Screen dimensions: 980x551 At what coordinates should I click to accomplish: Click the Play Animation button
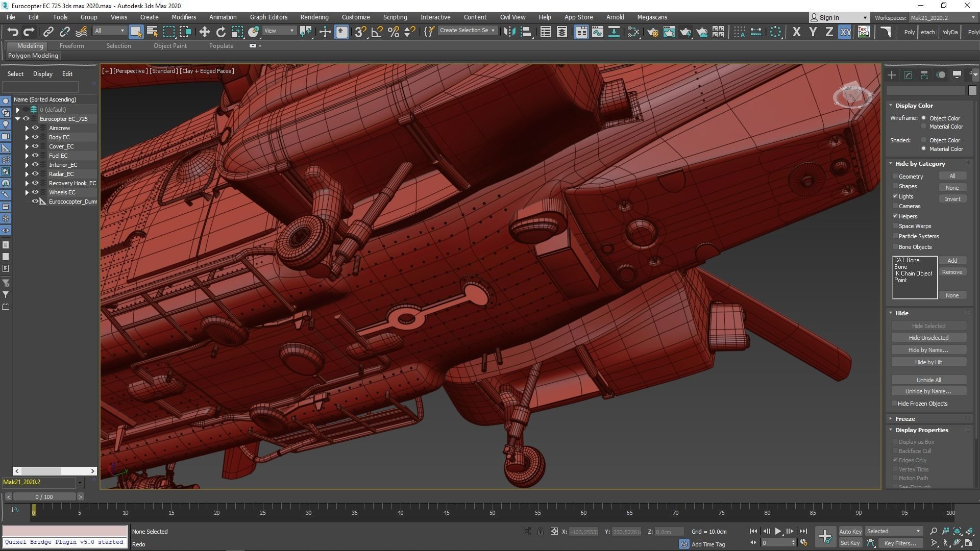click(x=778, y=531)
